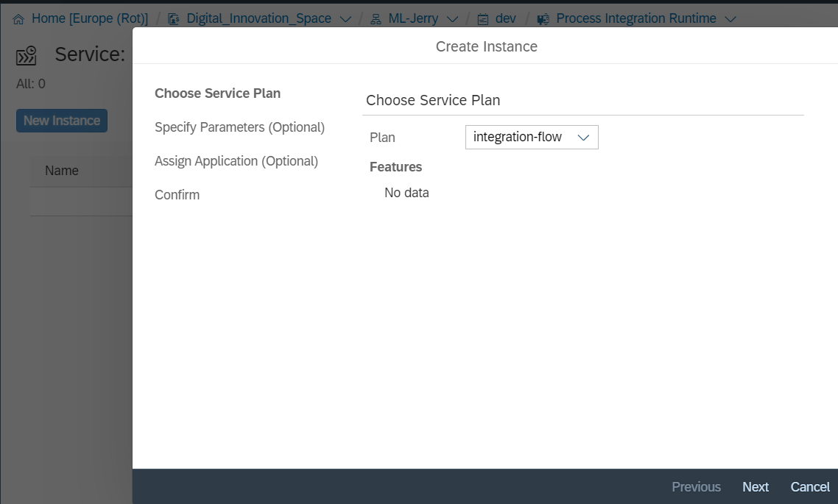Screen dimensions: 838x504
Task: Click the Digital_Innovation_Space global account icon
Action: (174, 18)
